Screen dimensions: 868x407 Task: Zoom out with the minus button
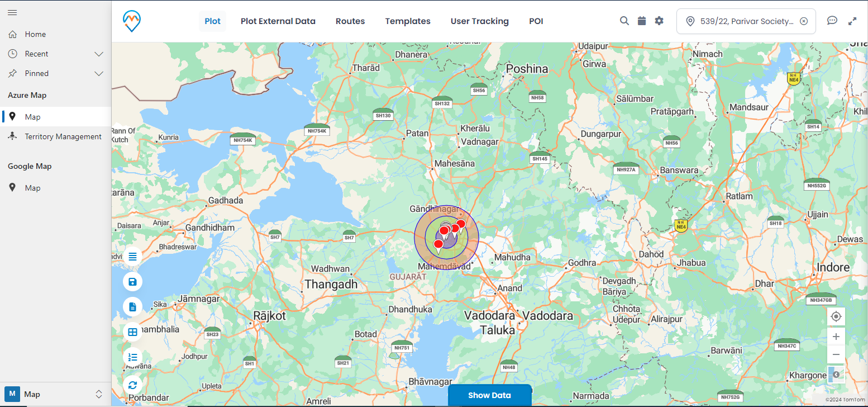click(836, 354)
